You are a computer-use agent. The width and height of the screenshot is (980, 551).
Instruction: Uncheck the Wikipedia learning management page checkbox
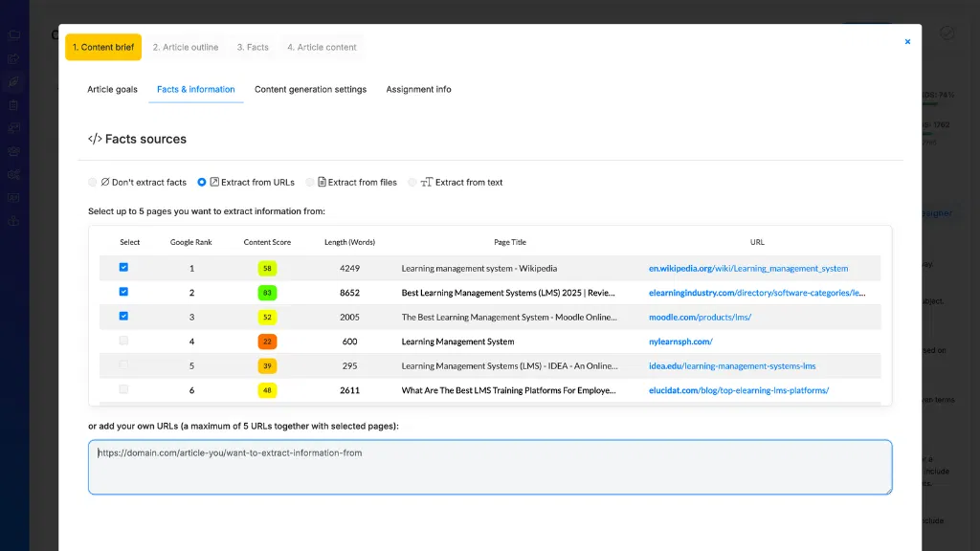(123, 267)
